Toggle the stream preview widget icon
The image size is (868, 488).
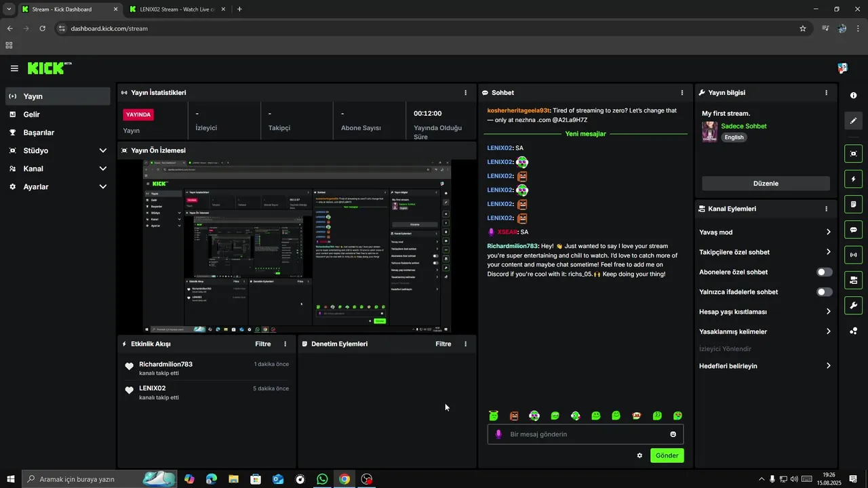[x=853, y=154]
